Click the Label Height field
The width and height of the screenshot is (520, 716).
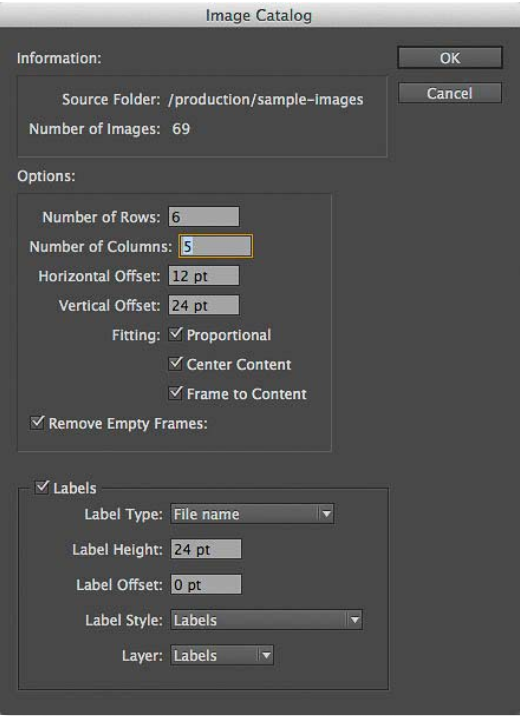point(206,549)
